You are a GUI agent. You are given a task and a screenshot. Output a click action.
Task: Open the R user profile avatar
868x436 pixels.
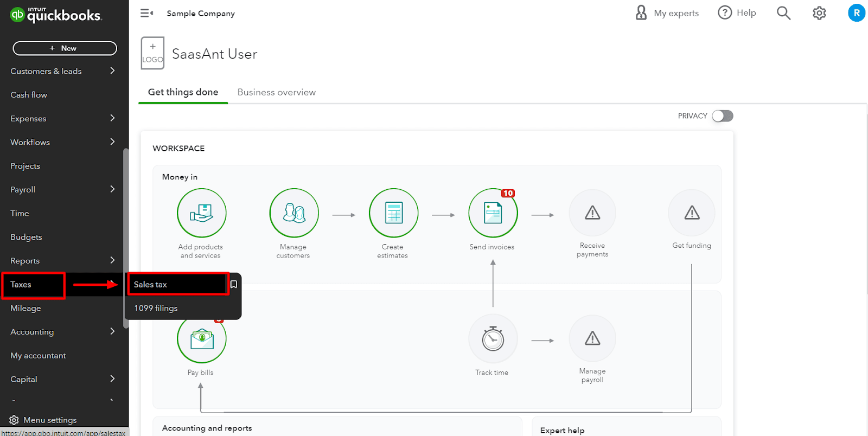[857, 13]
